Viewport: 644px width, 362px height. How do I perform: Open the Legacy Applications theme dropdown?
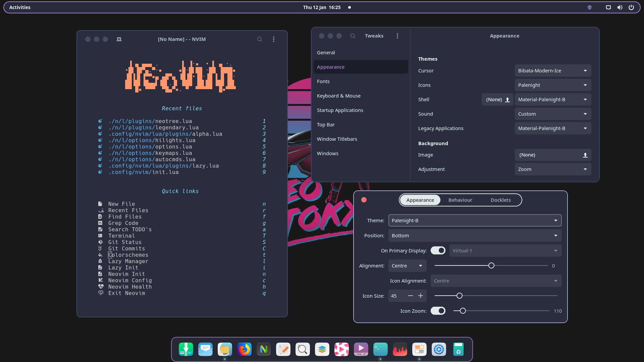click(553, 128)
